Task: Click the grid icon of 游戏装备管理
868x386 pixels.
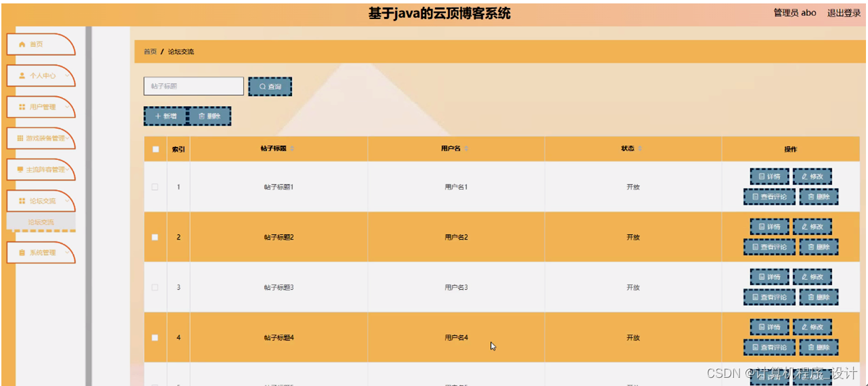Action: pyautogui.click(x=20, y=138)
